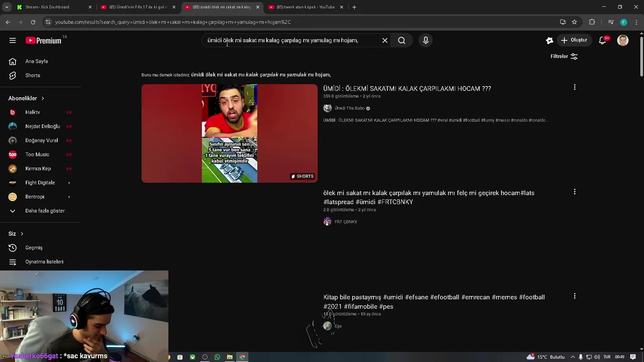Open the Ege channel avatar

pyautogui.click(x=328, y=326)
